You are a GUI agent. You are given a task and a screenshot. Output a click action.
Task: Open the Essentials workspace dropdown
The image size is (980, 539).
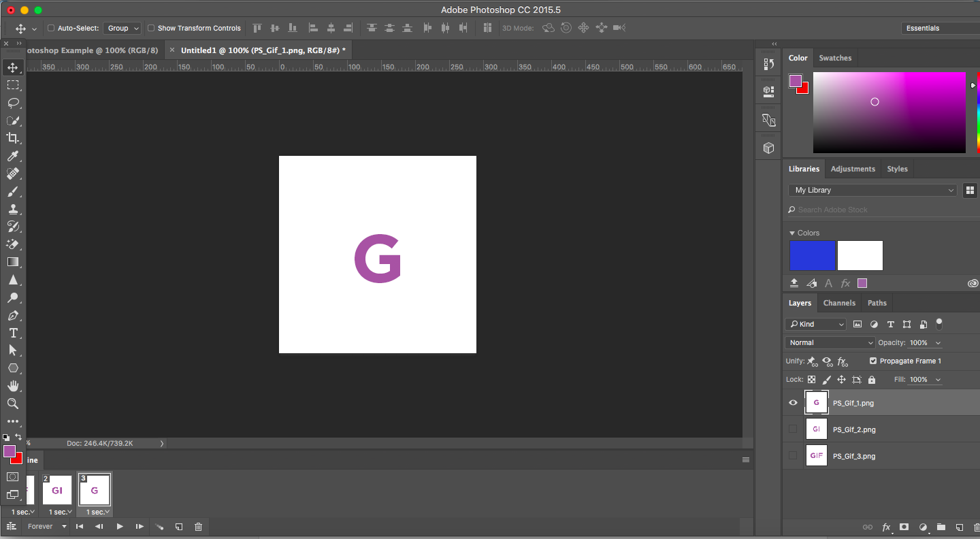pos(941,28)
